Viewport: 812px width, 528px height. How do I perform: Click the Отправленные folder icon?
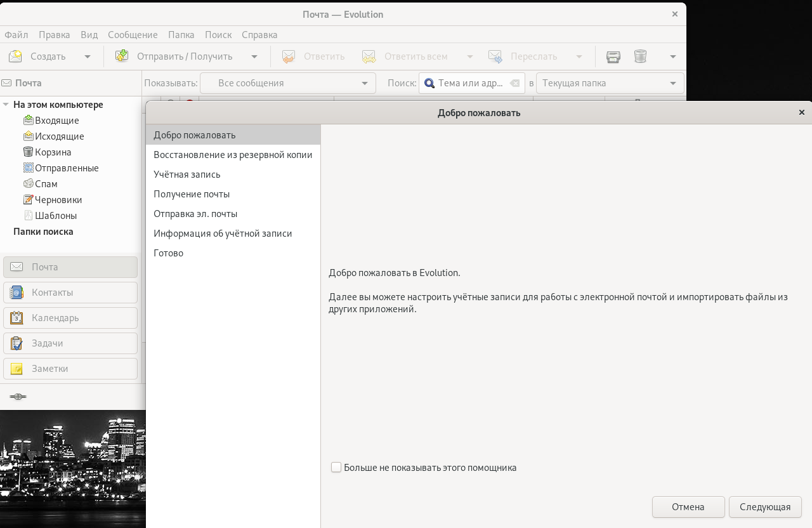[x=28, y=168]
